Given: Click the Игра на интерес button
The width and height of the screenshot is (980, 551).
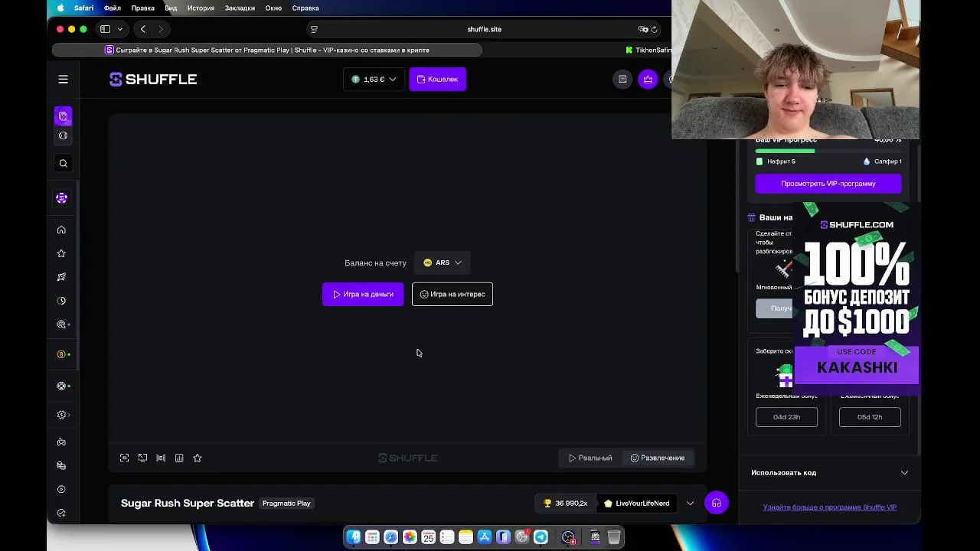Looking at the screenshot, I should tap(452, 295).
